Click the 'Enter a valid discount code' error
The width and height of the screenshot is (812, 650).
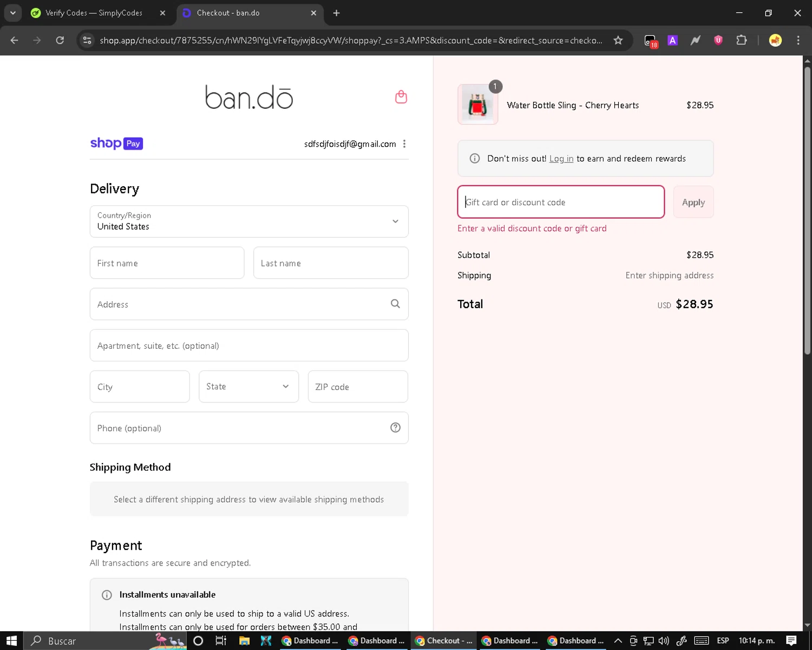click(x=532, y=229)
